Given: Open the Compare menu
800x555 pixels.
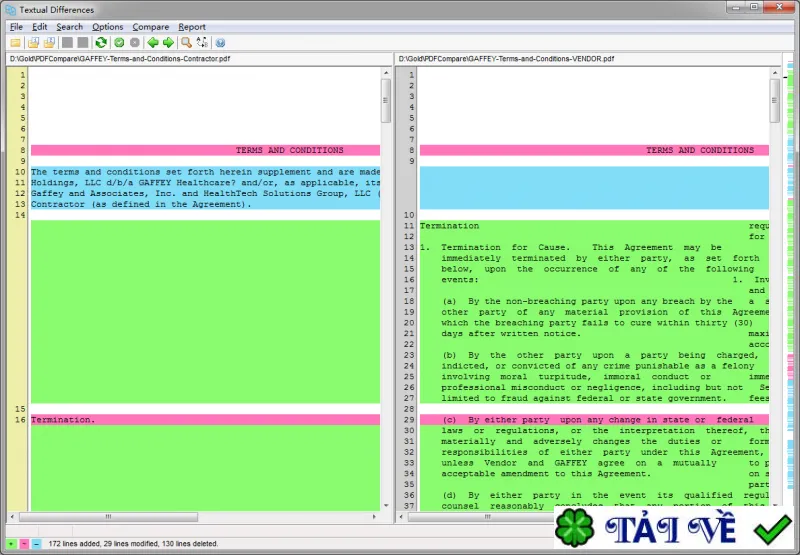Looking at the screenshot, I should click(x=151, y=27).
